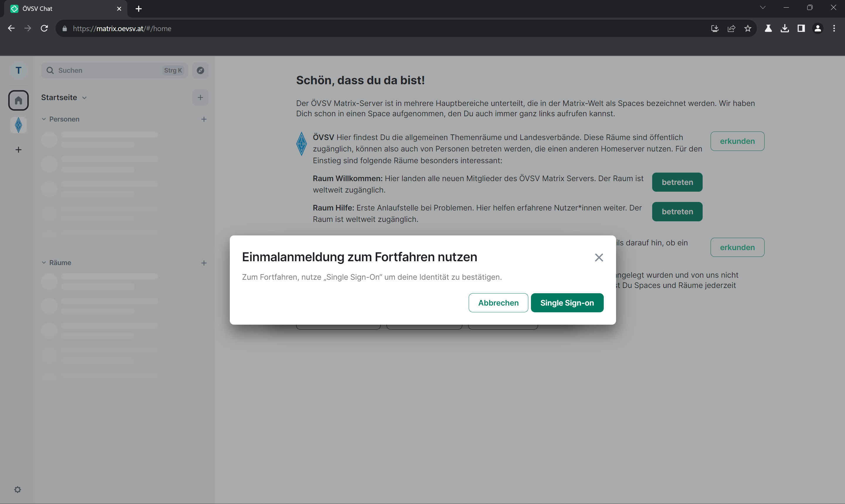Click the Suchen search field

coord(114,70)
